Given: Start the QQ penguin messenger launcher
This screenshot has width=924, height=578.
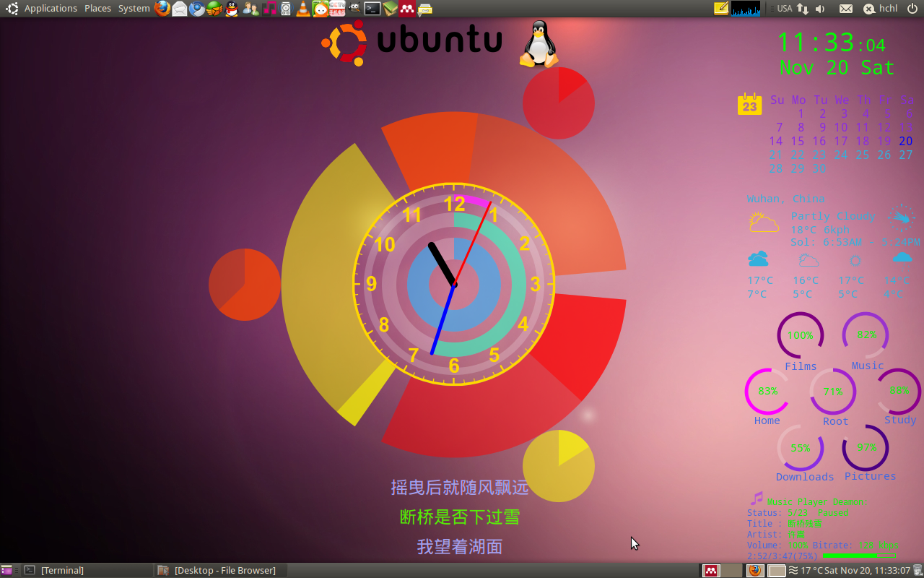Looking at the screenshot, I should pyautogui.click(x=232, y=9).
